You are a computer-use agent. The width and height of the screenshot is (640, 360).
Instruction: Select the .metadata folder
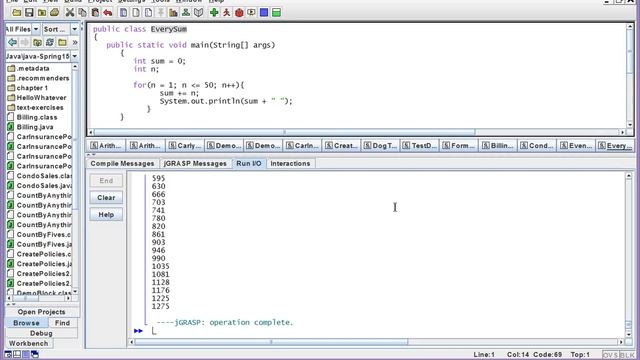33,68
